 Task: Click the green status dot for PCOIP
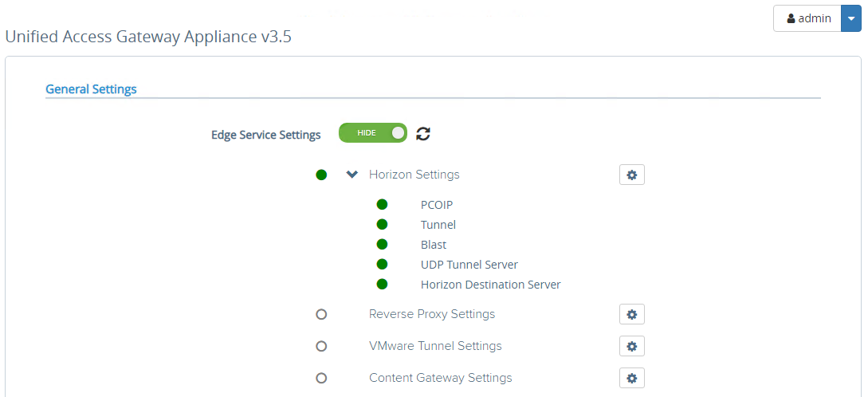382,205
